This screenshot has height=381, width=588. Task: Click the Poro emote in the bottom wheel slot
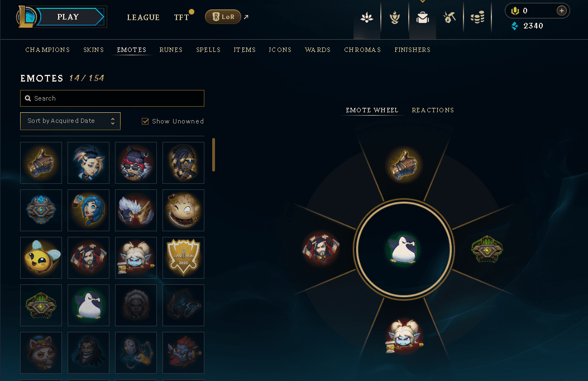point(404,336)
